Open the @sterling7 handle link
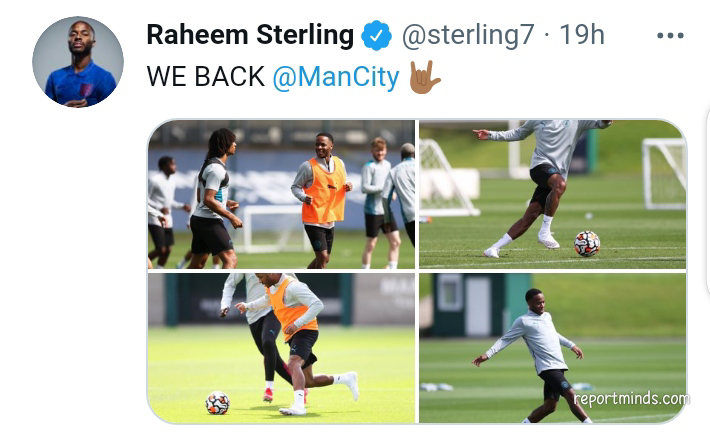This screenshot has height=432, width=710. tap(468, 35)
